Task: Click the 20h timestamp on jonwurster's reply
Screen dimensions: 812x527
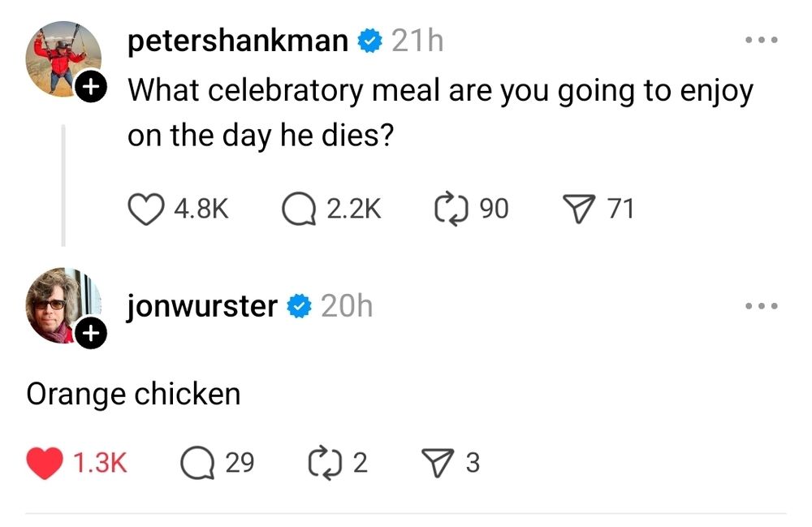Action: pos(347,306)
